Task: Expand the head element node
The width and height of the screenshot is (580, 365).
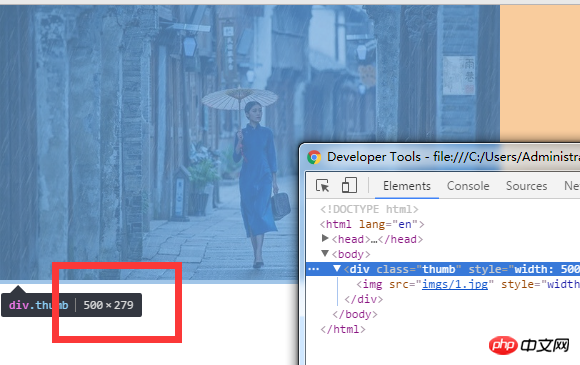Action: [325, 239]
